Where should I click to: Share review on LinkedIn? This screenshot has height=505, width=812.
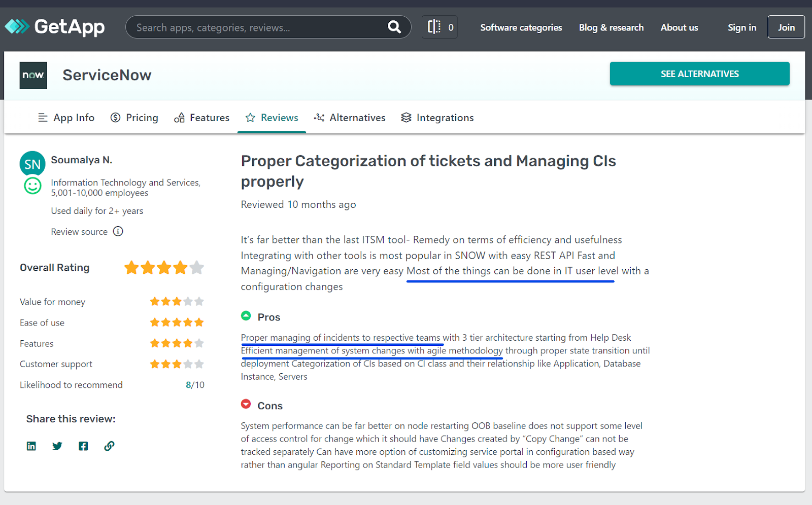click(x=31, y=446)
